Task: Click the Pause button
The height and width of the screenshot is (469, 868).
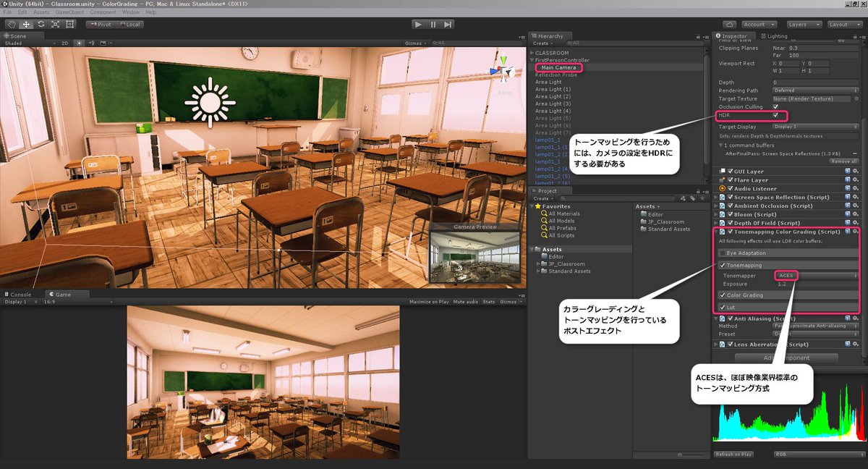Action: [433, 25]
